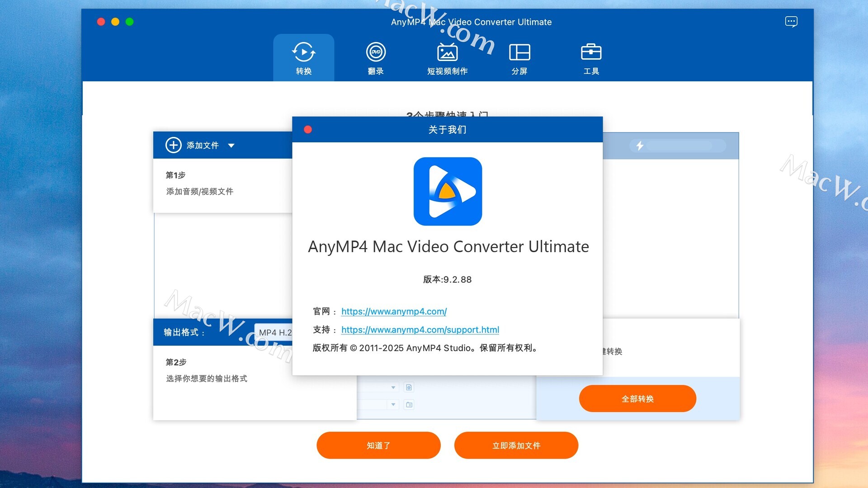Click the 知道了 got it button
Image resolution: width=868 pixels, height=488 pixels.
pyautogui.click(x=378, y=445)
